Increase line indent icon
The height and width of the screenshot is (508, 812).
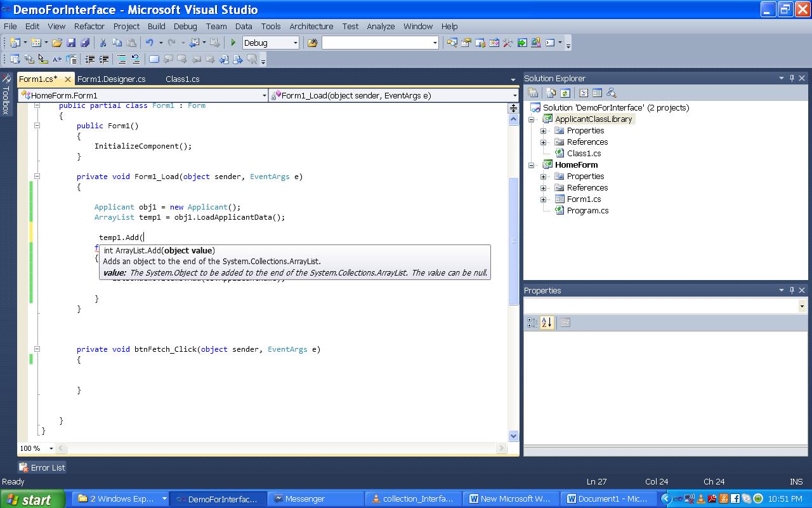(x=103, y=59)
